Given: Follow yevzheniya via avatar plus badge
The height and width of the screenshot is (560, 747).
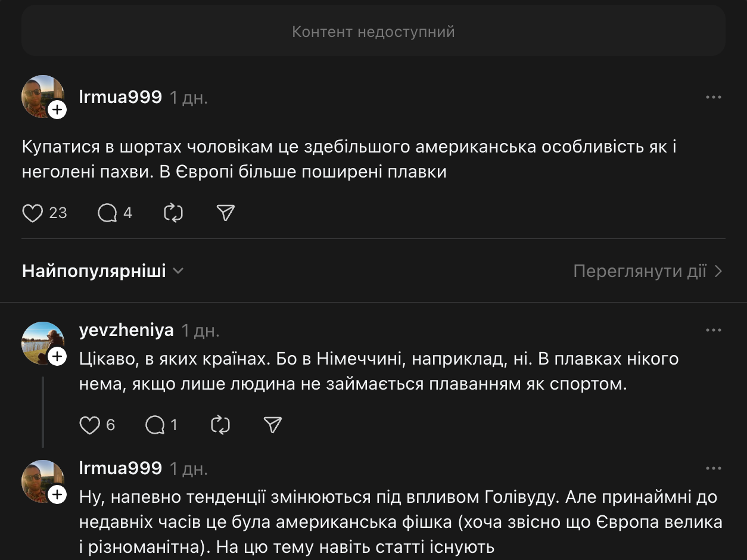Looking at the screenshot, I should click(x=57, y=356).
